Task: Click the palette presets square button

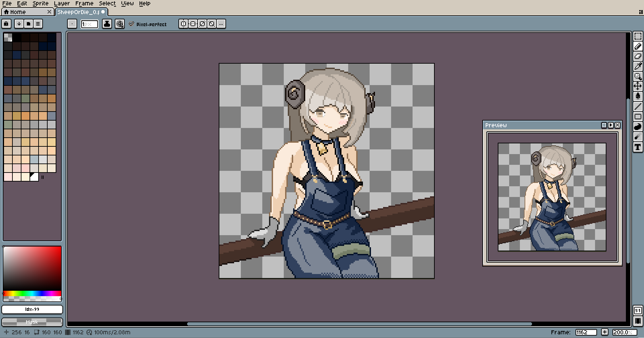Action: pyautogui.click(x=29, y=24)
